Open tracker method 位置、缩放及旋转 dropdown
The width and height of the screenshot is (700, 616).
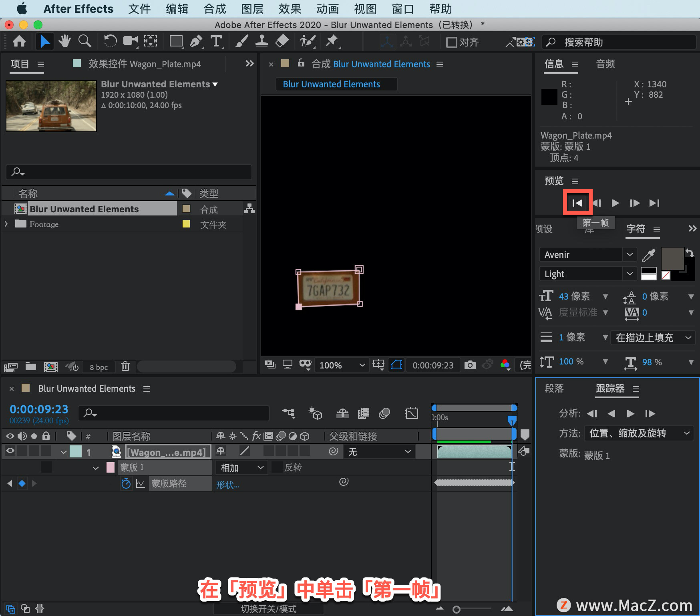tap(639, 433)
